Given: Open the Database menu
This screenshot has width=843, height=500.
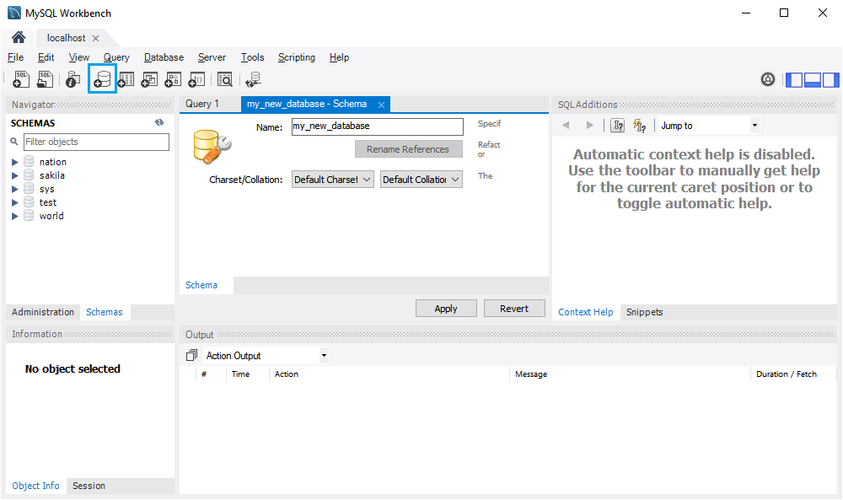Looking at the screenshot, I should [163, 57].
